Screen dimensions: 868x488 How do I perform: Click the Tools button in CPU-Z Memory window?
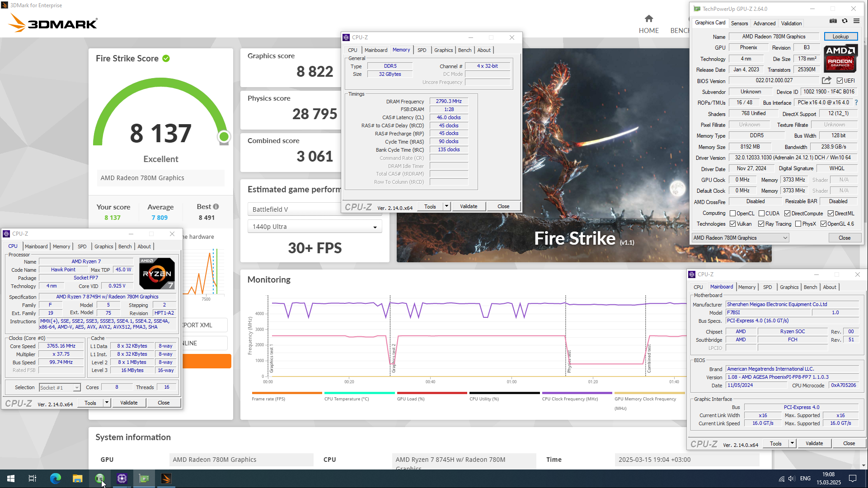click(430, 206)
